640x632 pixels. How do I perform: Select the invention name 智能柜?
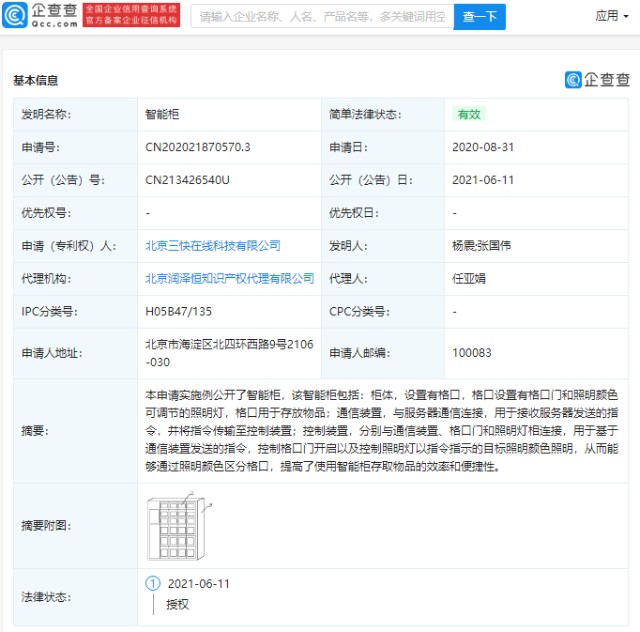pyautogui.click(x=162, y=114)
